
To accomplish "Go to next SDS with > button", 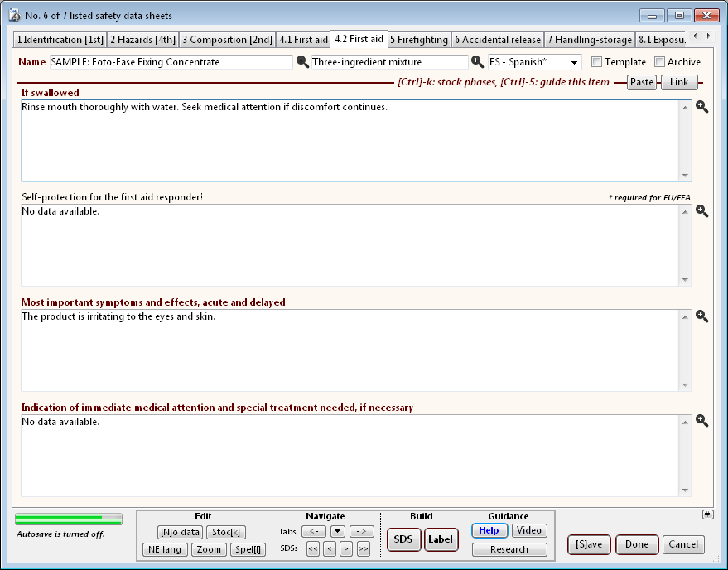I will [x=346, y=549].
